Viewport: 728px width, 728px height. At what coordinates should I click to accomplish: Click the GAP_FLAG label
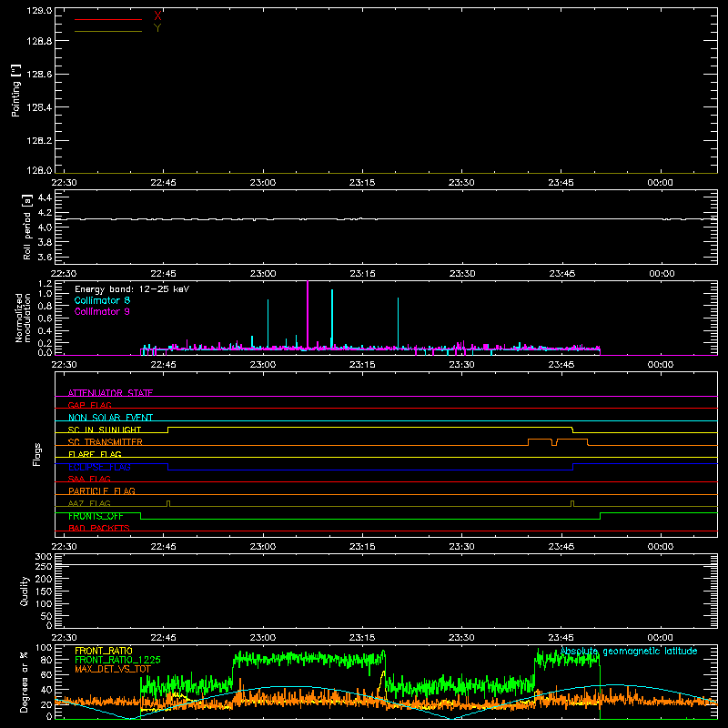(x=89, y=405)
